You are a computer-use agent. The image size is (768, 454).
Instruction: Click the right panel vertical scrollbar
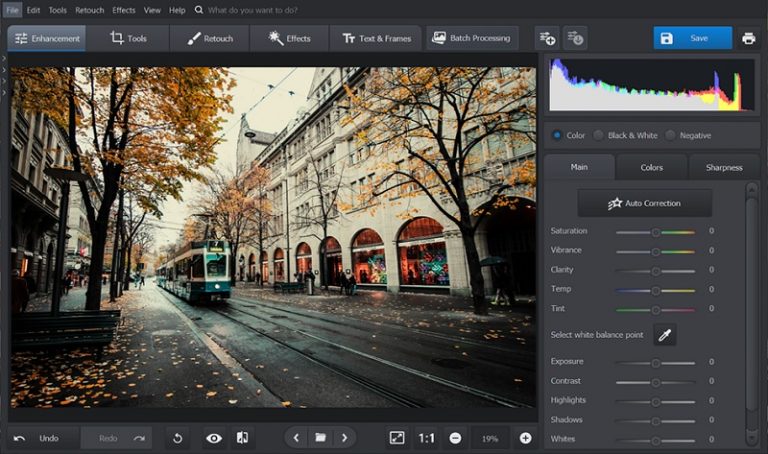tap(751, 304)
